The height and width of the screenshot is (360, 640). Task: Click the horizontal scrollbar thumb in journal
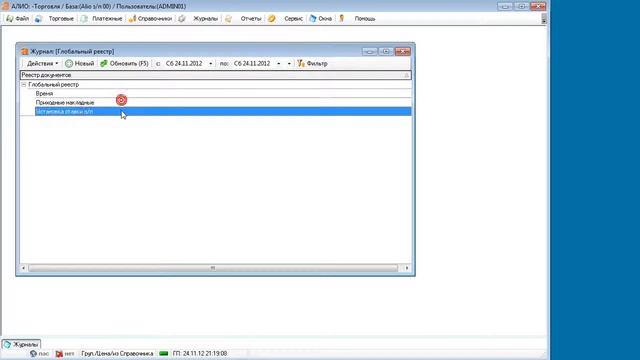point(213,268)
